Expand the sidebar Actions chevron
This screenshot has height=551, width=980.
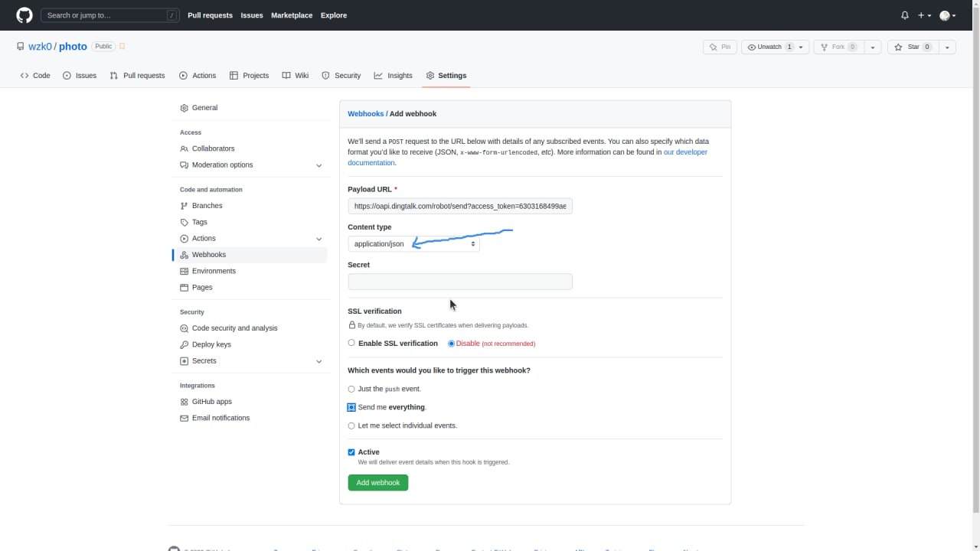click(319, 239)
